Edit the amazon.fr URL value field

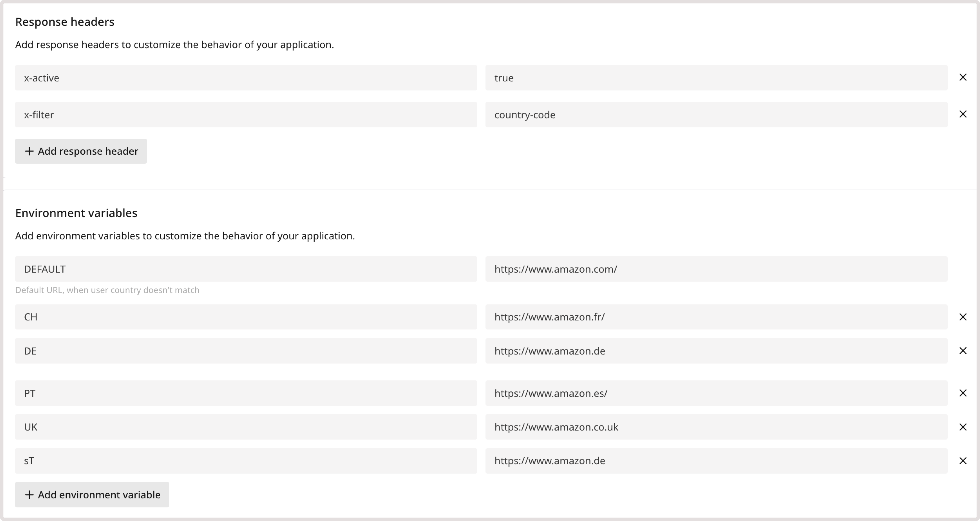click(x=716, y=317)
